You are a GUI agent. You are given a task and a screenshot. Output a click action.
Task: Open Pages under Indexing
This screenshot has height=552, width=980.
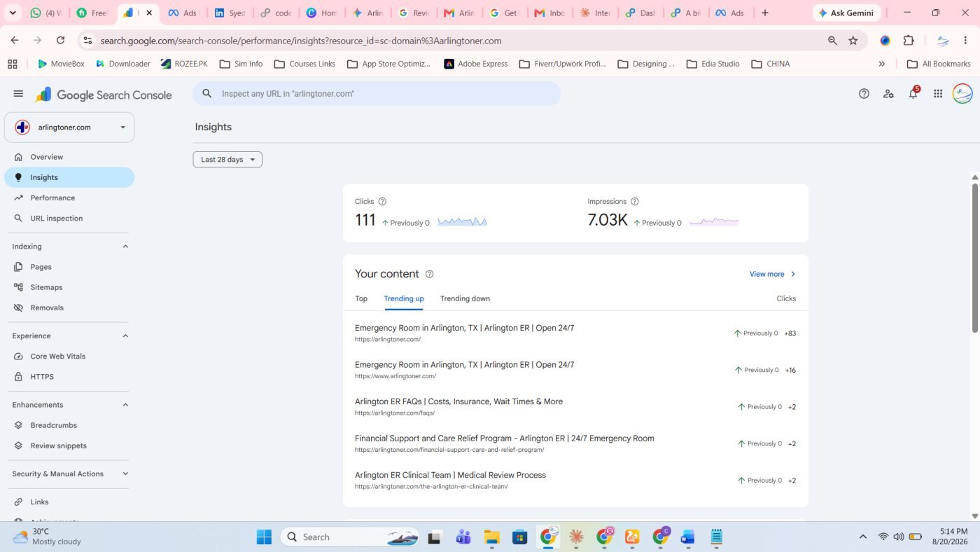69,267
